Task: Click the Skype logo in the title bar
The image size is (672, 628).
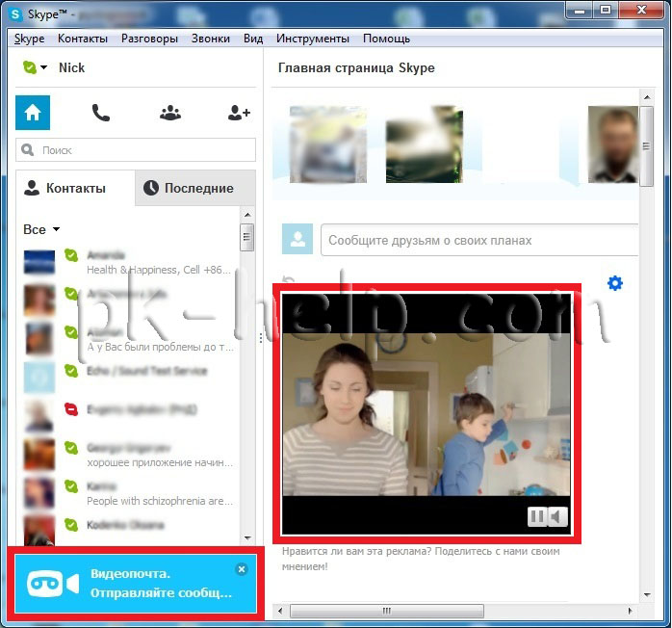Action: [15, 14]
